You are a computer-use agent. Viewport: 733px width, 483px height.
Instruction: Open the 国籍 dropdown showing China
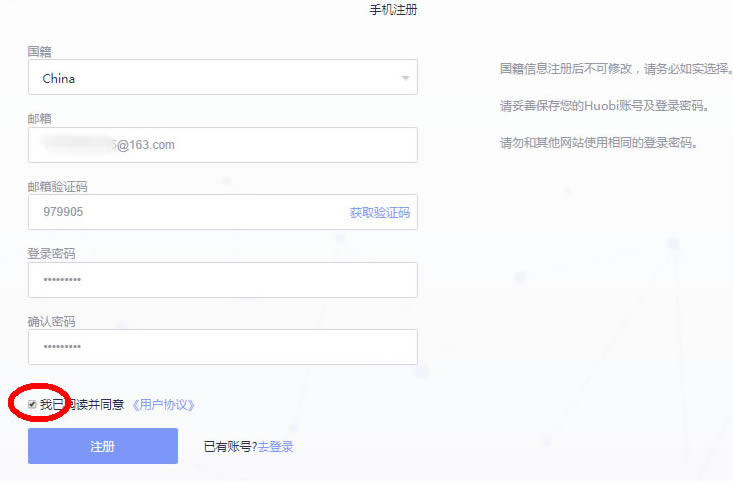[222, 78]
